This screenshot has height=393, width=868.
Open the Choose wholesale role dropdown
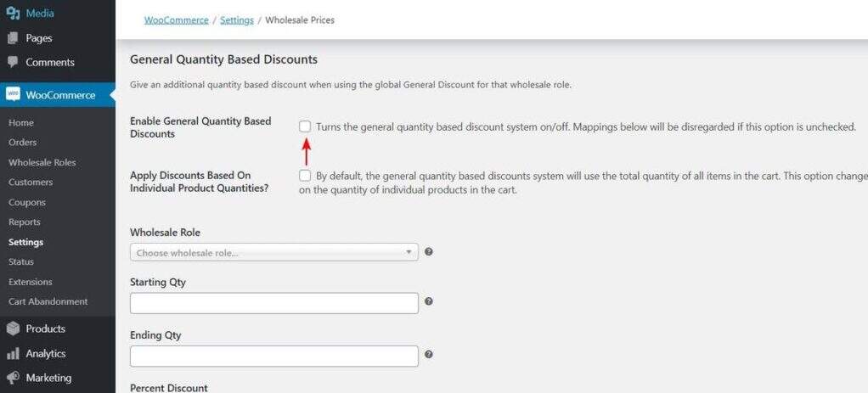coord(273,252)
